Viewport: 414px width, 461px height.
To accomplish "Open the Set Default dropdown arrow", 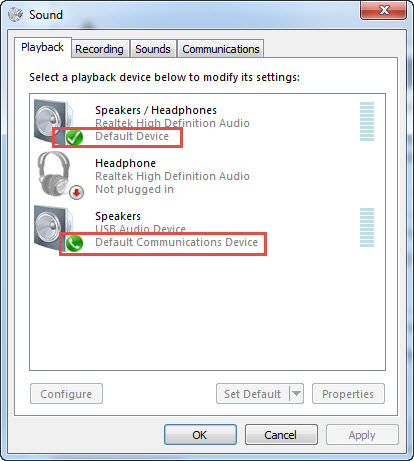I will (296, 394).
